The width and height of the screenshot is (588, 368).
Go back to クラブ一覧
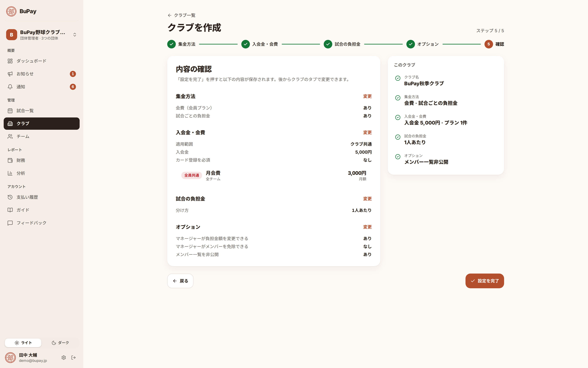coord(181,15)
